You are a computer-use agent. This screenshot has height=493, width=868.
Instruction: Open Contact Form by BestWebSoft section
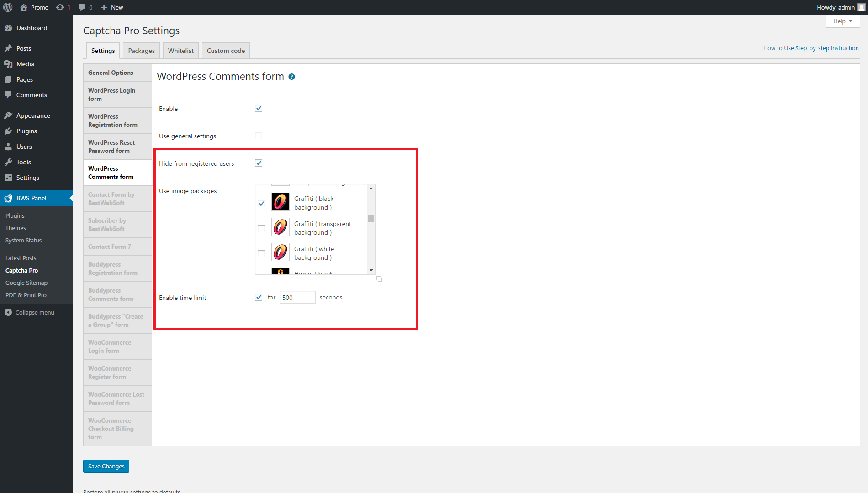[x=118, y=199]
